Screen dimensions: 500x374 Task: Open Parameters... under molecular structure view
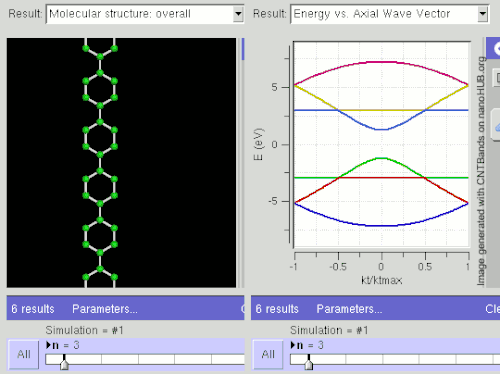click(x=105, y=309)
